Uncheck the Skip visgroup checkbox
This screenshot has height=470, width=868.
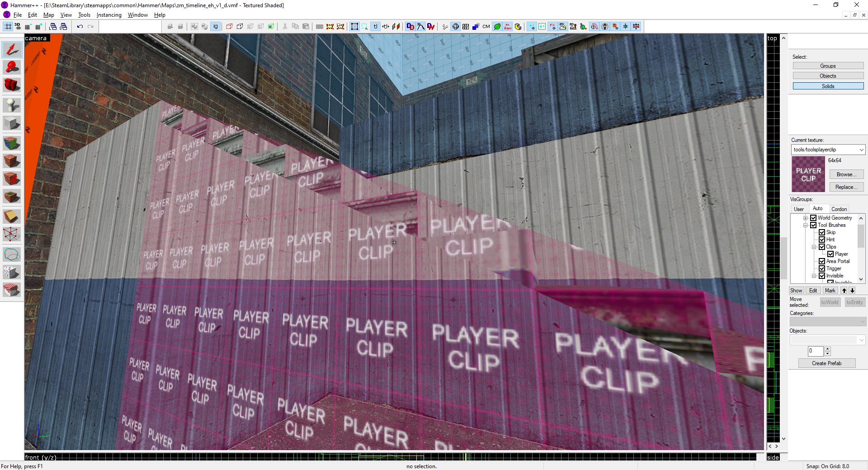(x=822, y=232)
